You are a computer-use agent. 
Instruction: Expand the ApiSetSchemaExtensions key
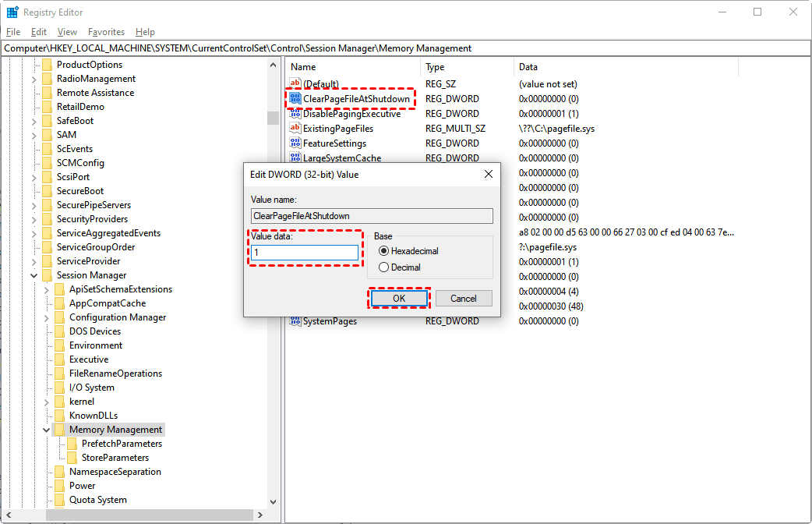pyautogui.click(x=47, y=290)
